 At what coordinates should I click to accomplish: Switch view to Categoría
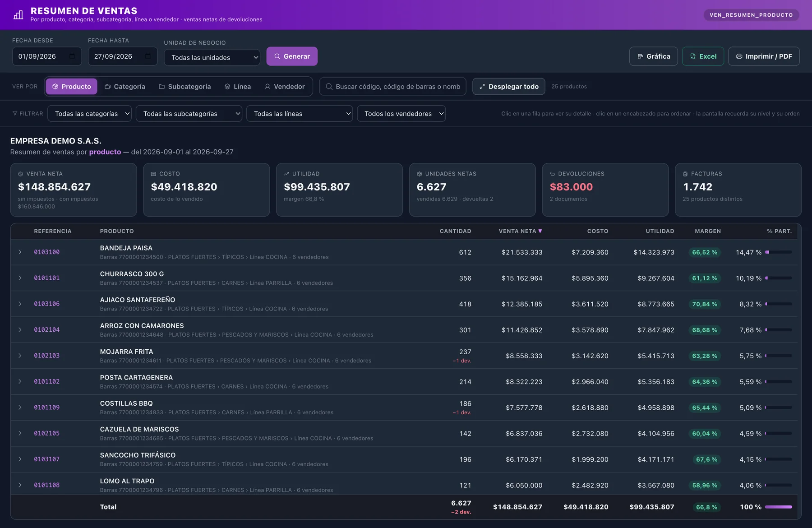(125, 87)
